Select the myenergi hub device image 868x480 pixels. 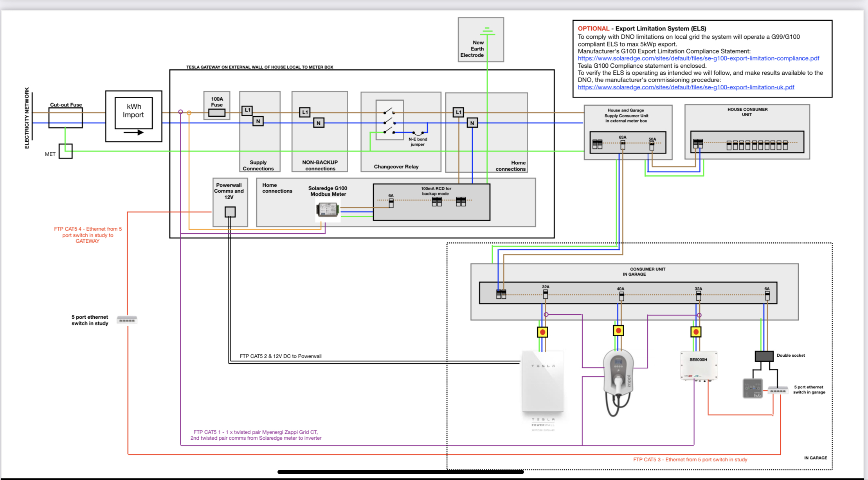[x=753, y=388]
